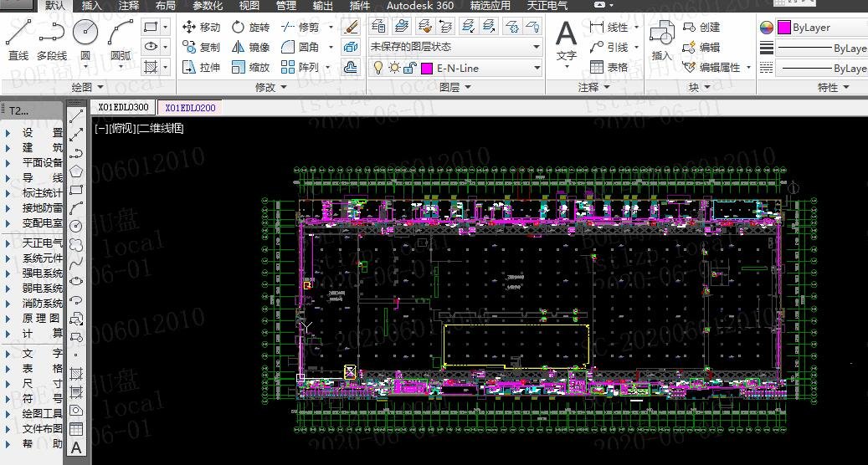Click the 复制 (Copy) tool

coord(201,47)
